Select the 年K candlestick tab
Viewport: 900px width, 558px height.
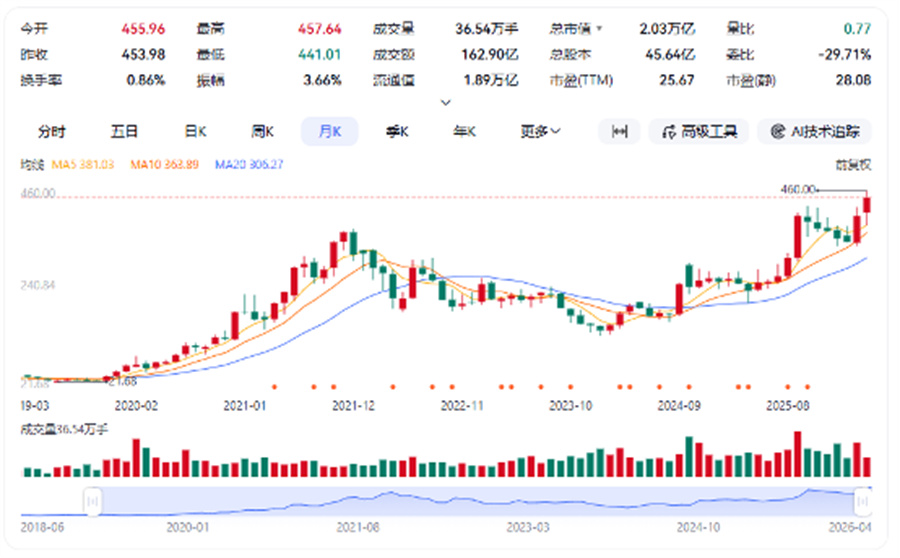point(464,131)
